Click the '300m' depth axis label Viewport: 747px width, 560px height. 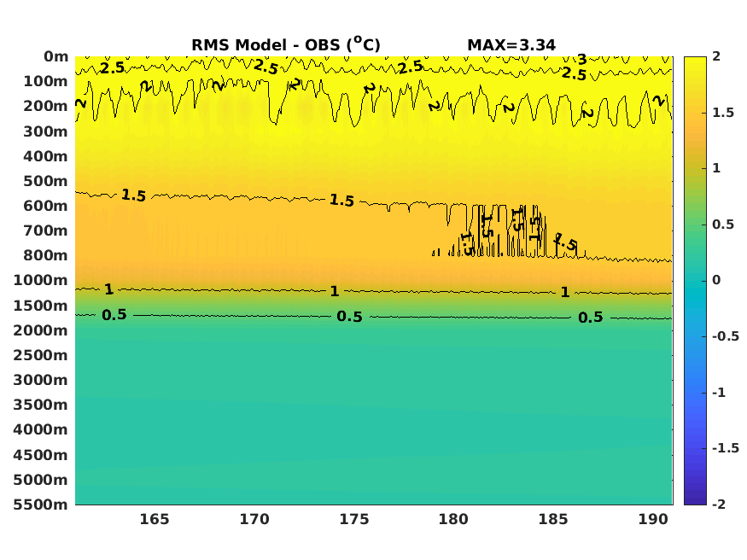click(x=46, y=131)
